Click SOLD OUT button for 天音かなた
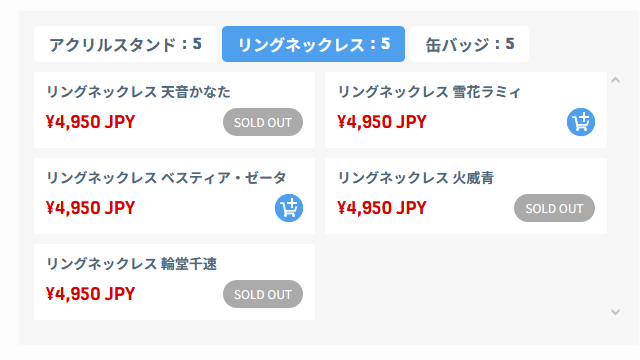Image resolution: width=640 pixels, height=360 pixels. pos(263,122)
